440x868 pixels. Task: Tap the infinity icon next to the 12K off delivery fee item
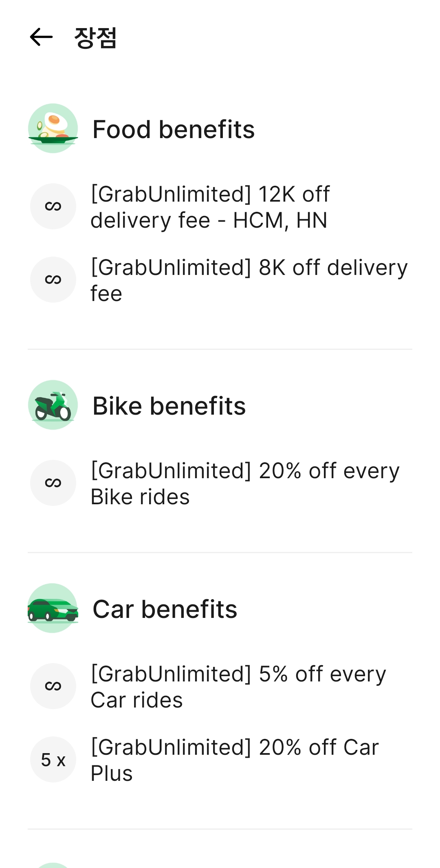pos(53,207)
